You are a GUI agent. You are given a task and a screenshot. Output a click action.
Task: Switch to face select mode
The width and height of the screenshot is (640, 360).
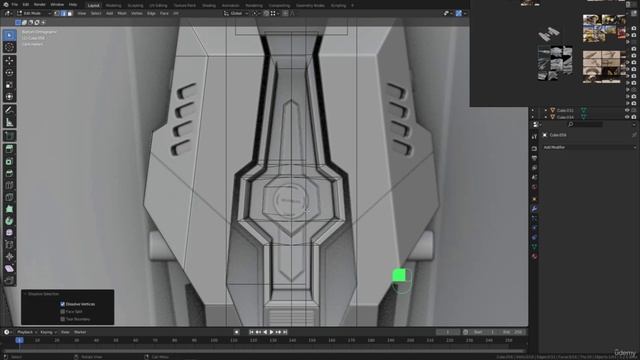click(x=70, y=13)
